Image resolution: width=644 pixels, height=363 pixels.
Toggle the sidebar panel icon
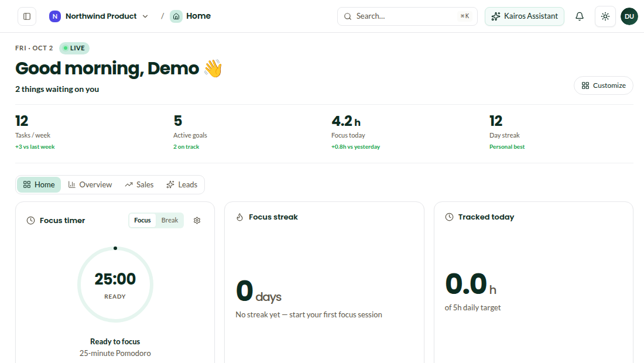coord(27,16)
